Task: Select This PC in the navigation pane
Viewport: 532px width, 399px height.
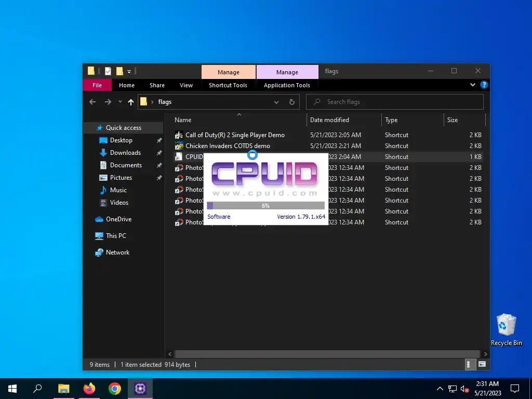Action: point(116,236)
